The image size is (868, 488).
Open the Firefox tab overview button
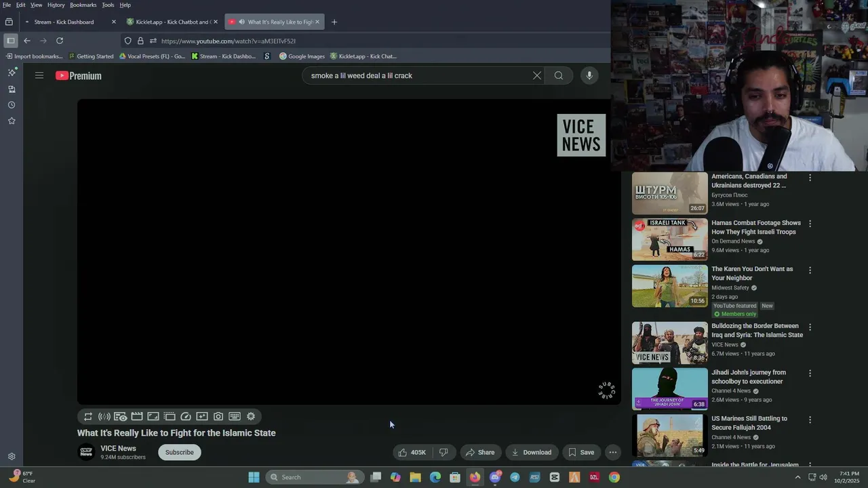(9, 22)
